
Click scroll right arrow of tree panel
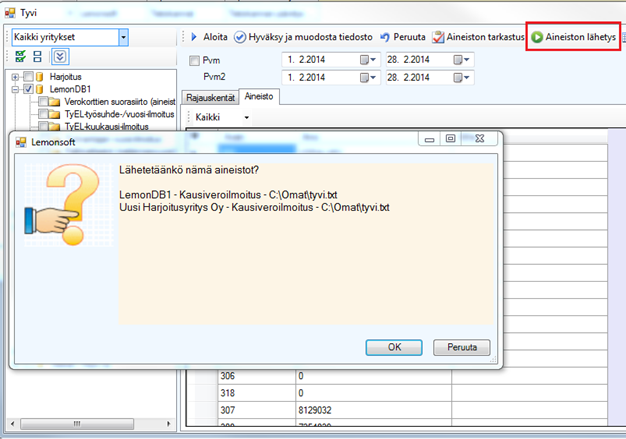pyautogui.click(x=168, y=423)
